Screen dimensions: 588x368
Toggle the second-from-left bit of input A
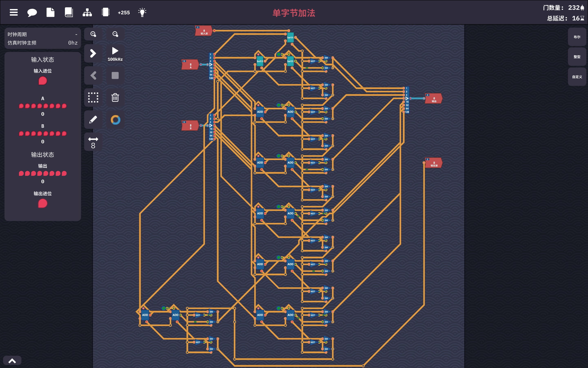27,106
